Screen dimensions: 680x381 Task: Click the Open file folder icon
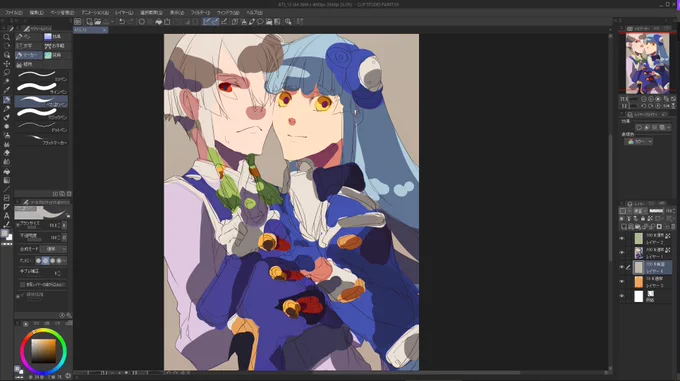point(98,22)
